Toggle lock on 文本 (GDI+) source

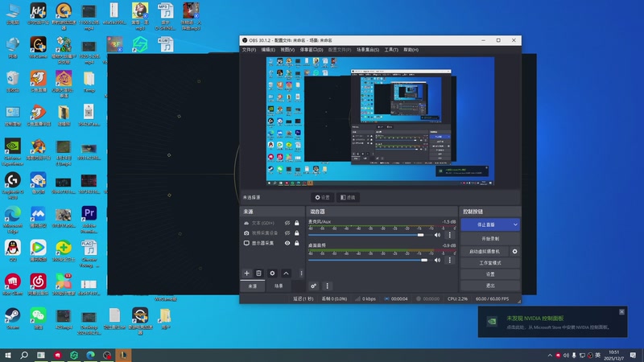[296, 223]
